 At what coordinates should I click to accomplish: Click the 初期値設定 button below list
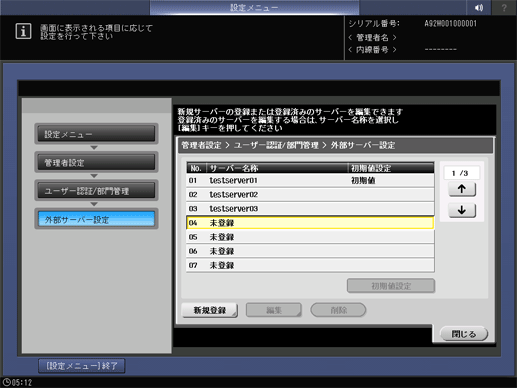pos(391,286)
